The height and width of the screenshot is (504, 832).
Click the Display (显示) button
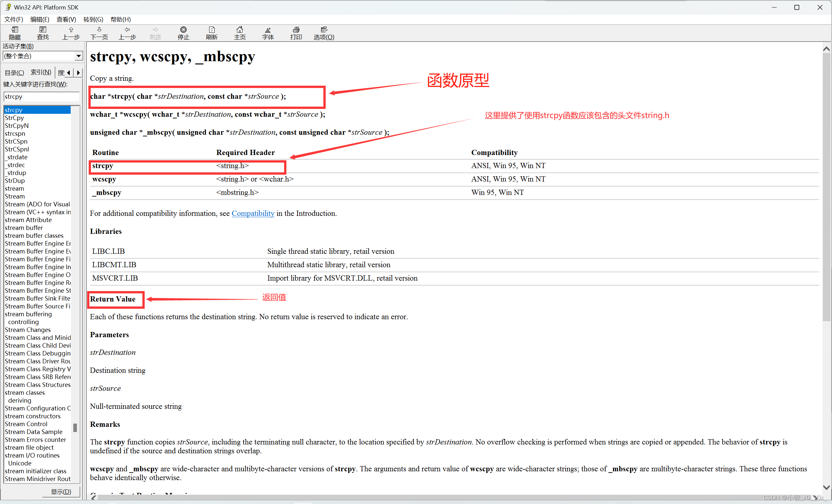tap(61, 492)
